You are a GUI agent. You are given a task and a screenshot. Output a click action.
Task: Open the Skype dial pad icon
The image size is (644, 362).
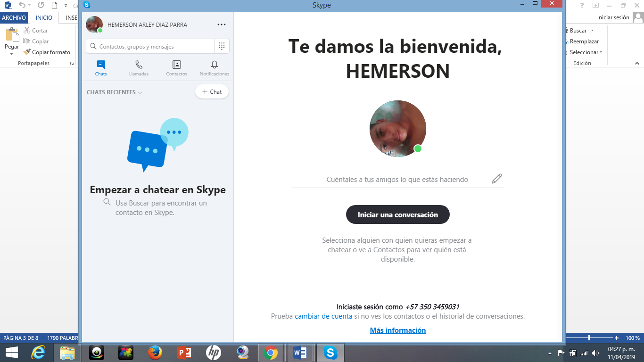point(222,46)
